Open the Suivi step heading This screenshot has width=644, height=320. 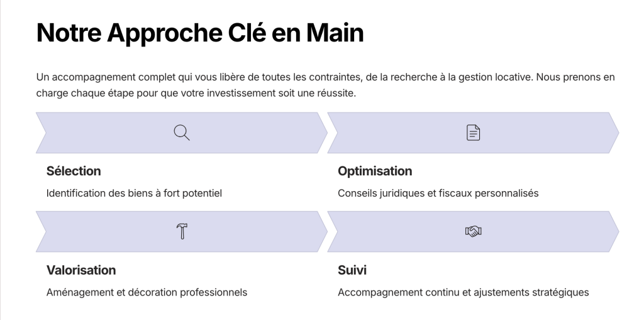(x=352, y=270)
